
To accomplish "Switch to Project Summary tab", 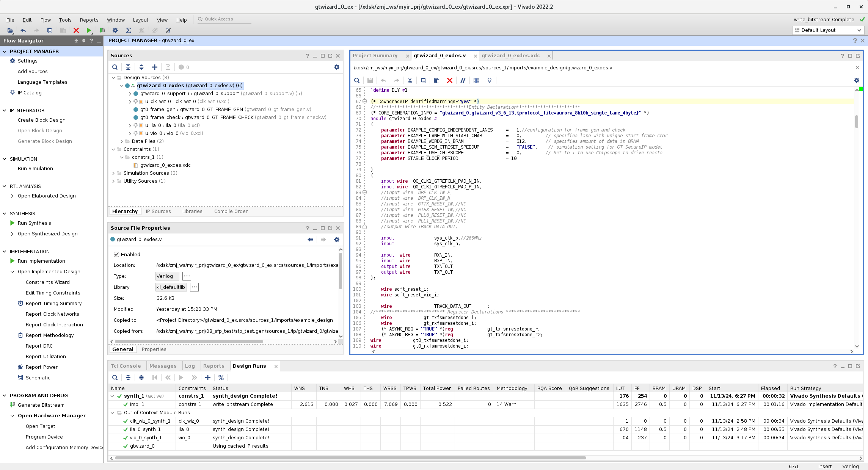I will pos(375,56).
